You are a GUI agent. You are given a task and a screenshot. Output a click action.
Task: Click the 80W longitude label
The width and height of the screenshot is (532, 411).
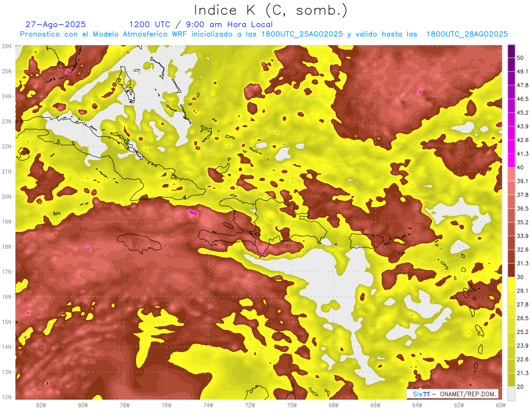click(x=83, y=405)
